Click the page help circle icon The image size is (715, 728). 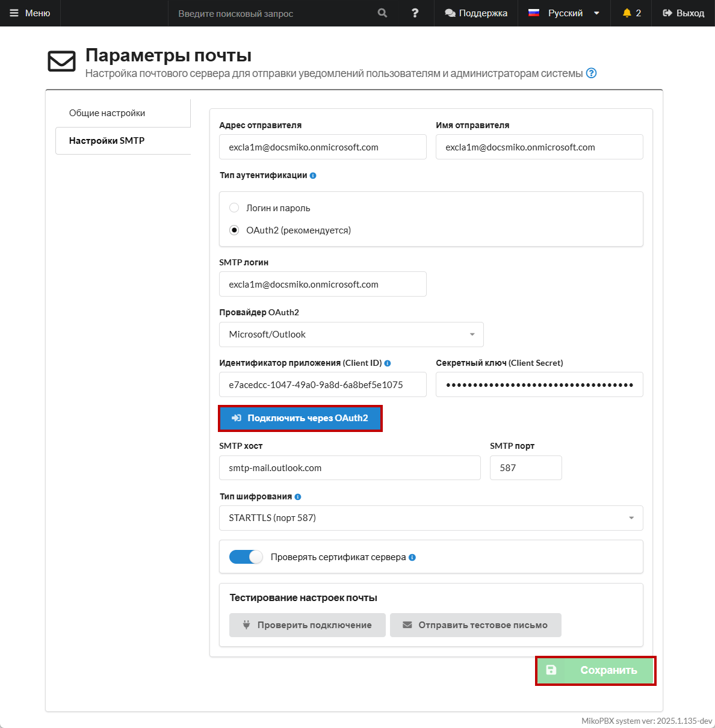tap(591, 73)
